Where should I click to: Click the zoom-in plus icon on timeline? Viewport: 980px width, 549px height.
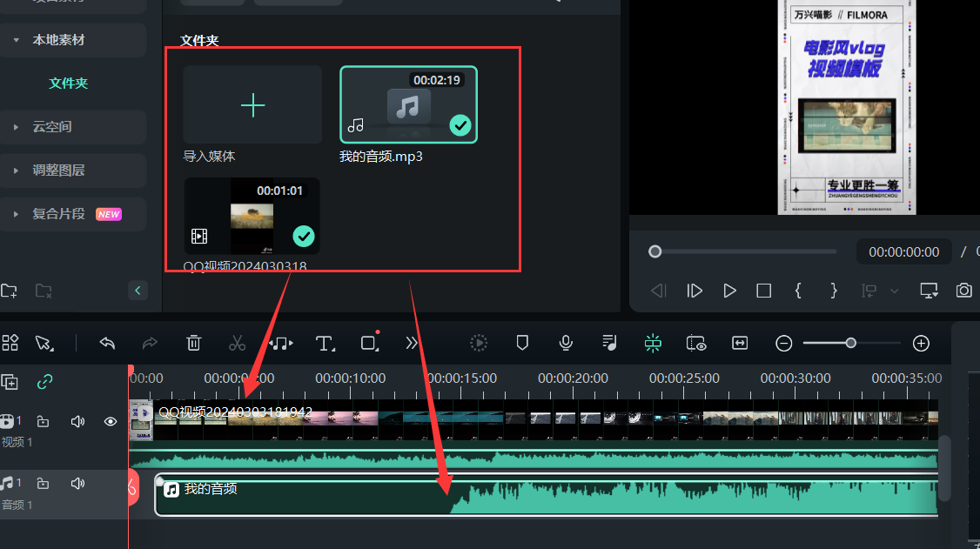point(921,343)
